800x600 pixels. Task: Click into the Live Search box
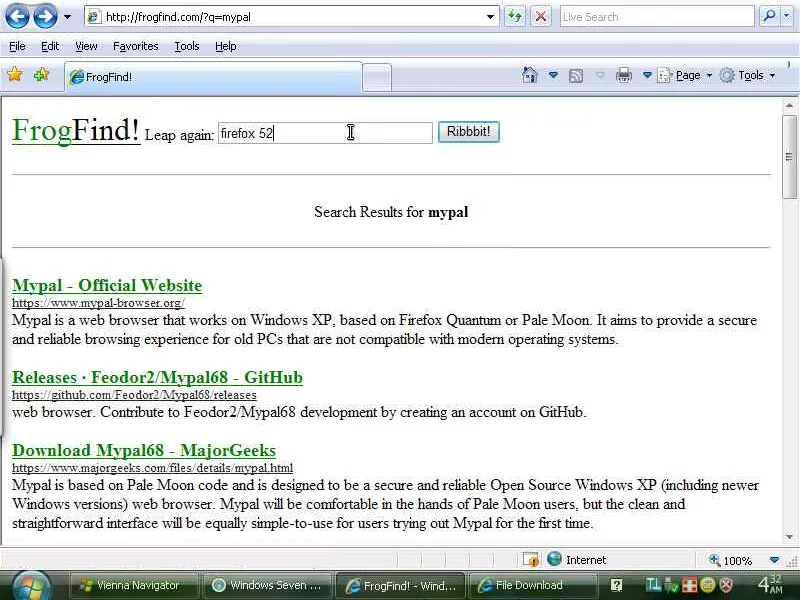657,17
